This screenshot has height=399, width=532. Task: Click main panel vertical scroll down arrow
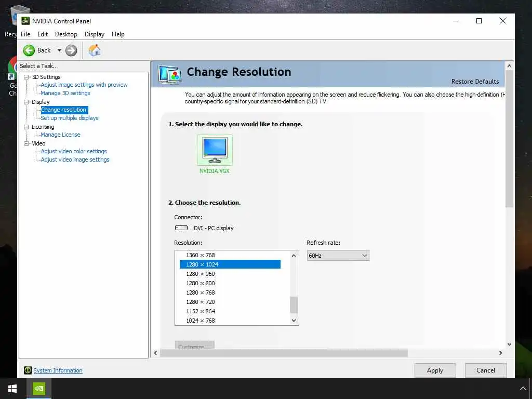click(x=509, y=344)
